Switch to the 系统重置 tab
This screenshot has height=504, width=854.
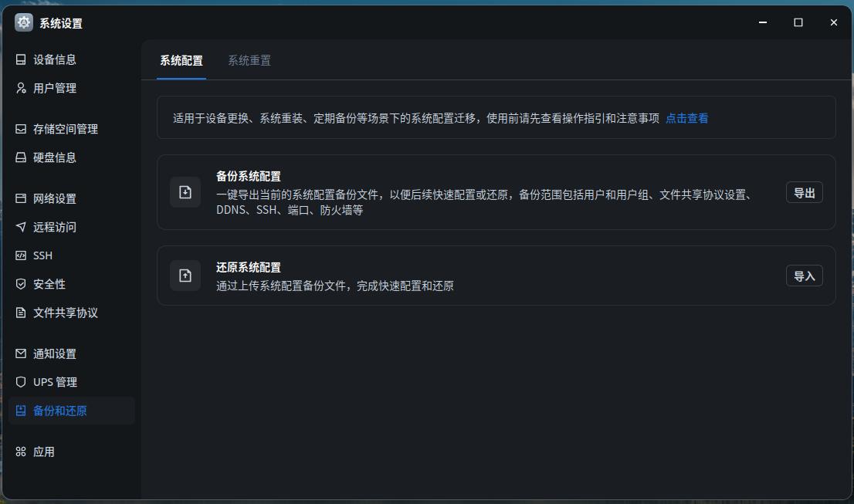[x=249, y=60]
